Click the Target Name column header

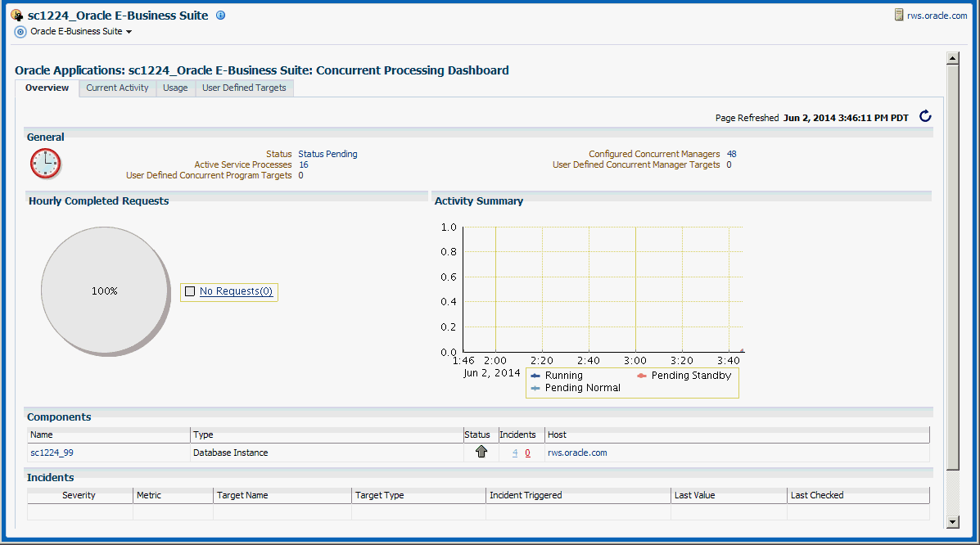click(x=282, y=495)
